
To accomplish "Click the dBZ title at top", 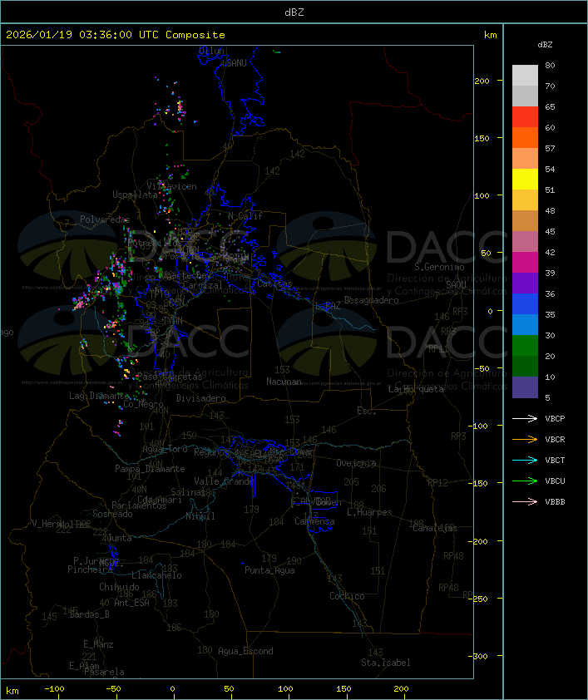I will pos(294,12).
